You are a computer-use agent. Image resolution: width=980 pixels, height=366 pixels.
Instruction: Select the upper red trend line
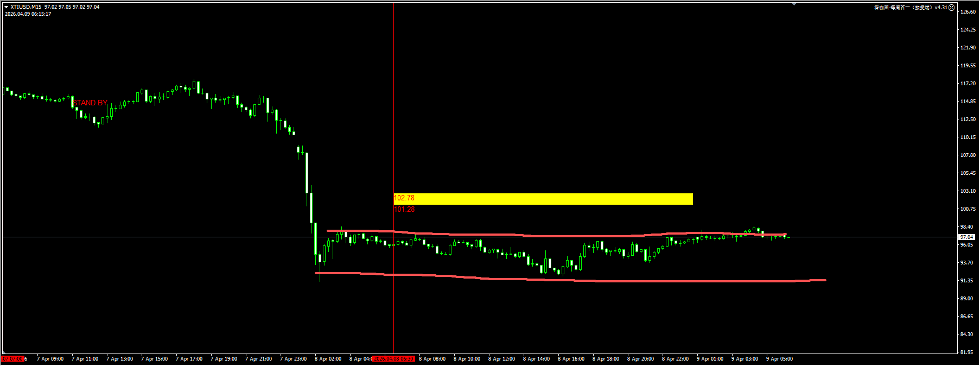point(543,236)
